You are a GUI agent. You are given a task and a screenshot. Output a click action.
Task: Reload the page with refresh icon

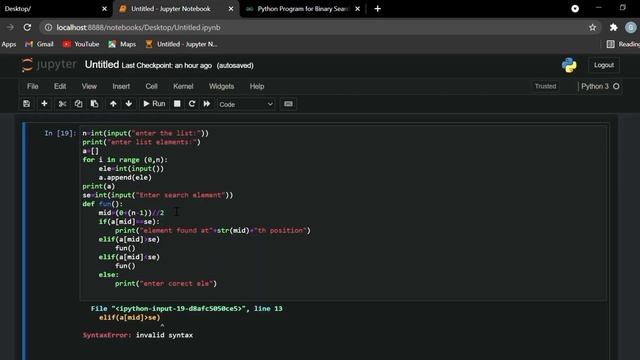coord(27,27)
